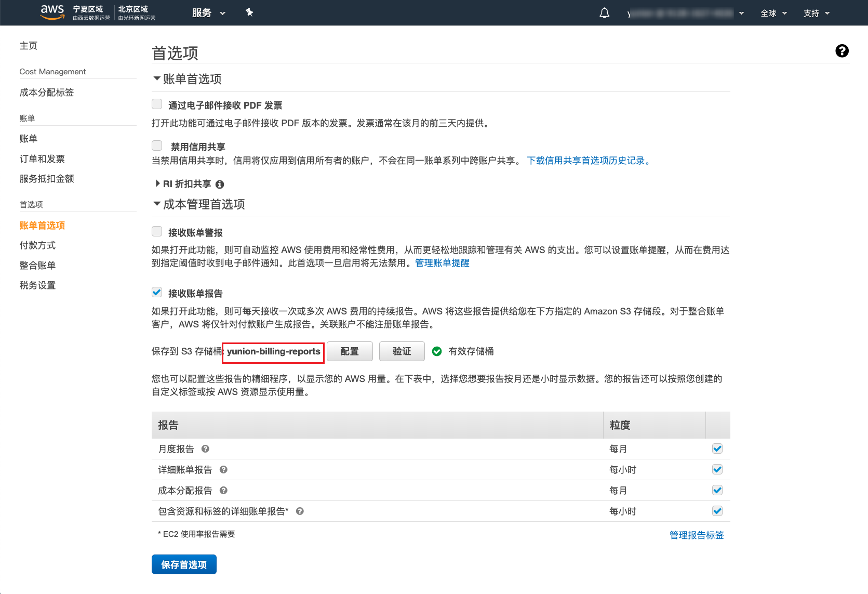The height and width of the screenshot is (594, 868).
Task: Click the black help question mark icon
Action: 842,51
